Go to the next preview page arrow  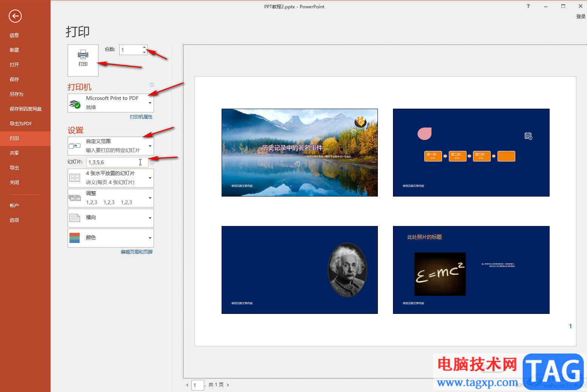click(x=228, y=385)
